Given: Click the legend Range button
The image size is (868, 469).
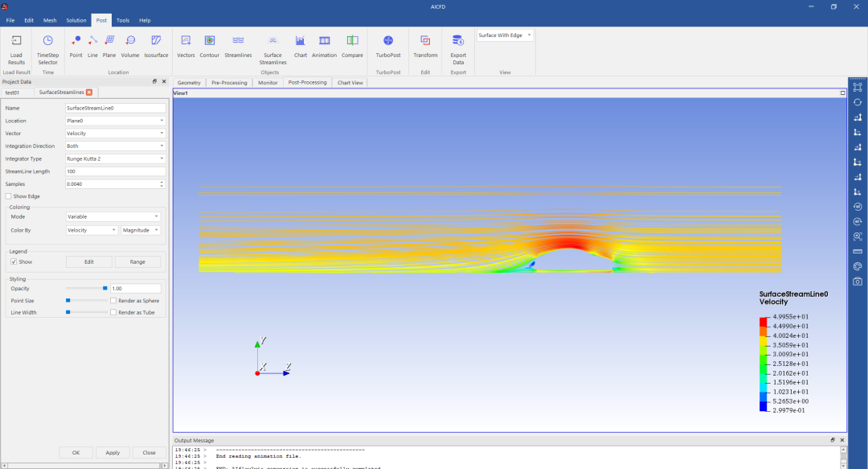Looking at the screenshot, I should [138, 261].
